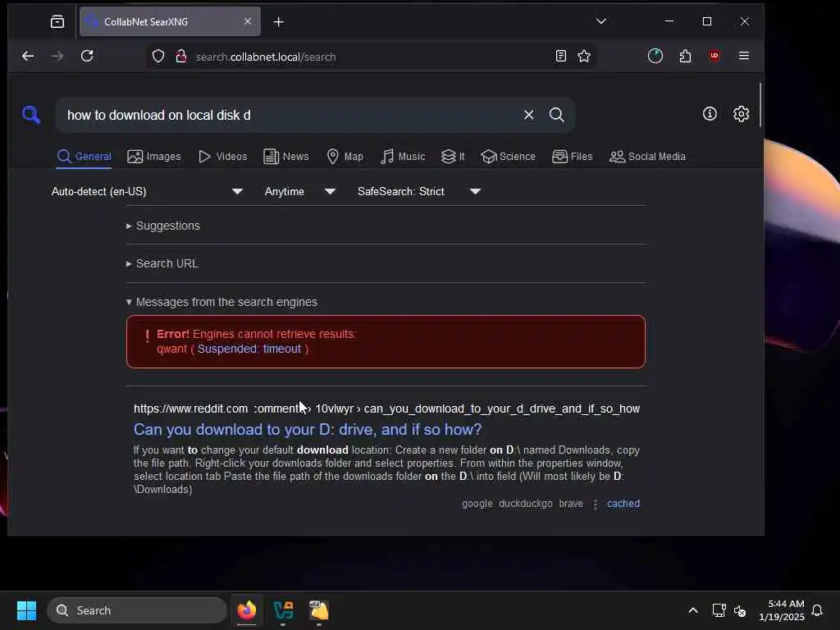The width and height of the screenshot is (840, 630).
Task: Switch to Map category
Action: pos(345,157)
